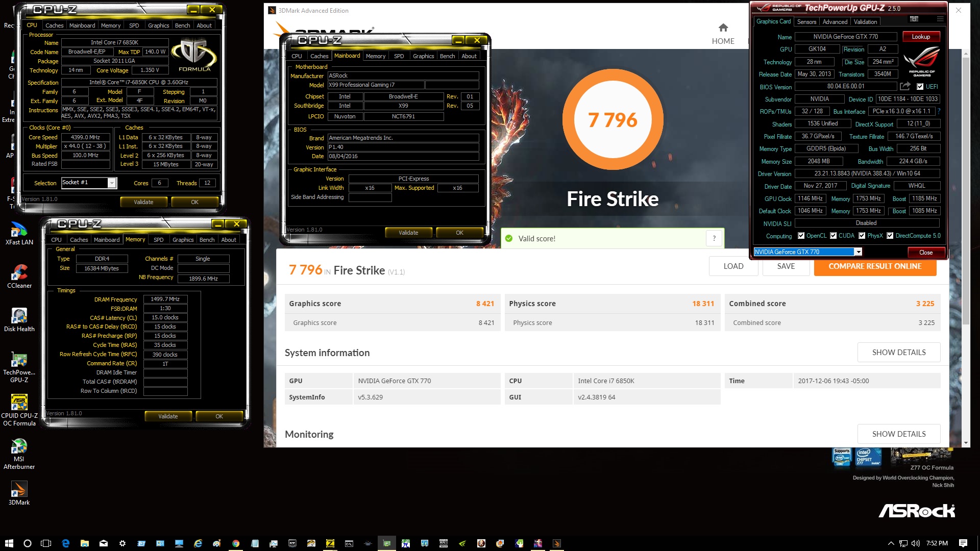The height and width of the screenshot is (551, 980).
Task: Launch Google Chrome from taskbar
Action: 236,543
